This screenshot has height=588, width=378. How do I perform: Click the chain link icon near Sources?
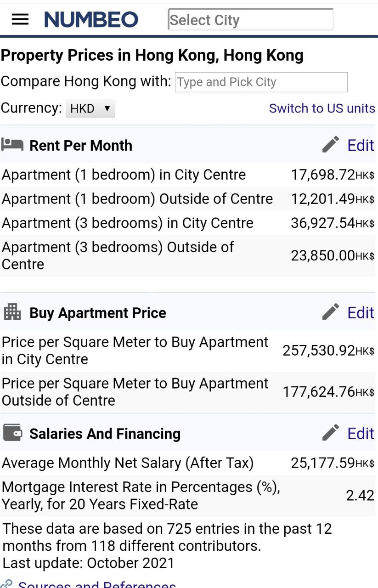(6, 584)
